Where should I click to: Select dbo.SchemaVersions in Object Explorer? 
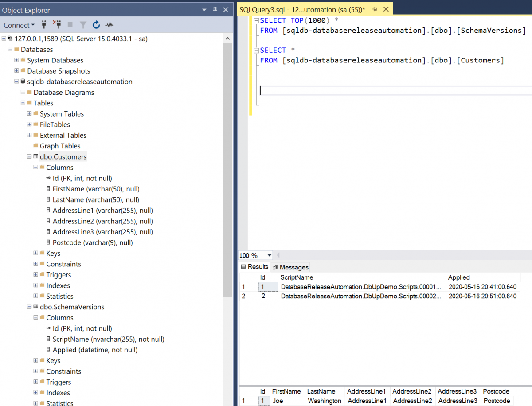tap(73, 307)
